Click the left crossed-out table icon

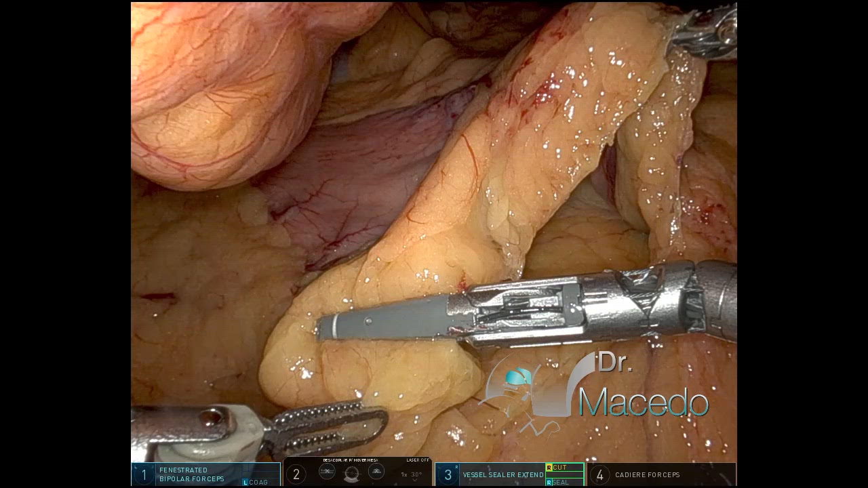pos(327,471)
